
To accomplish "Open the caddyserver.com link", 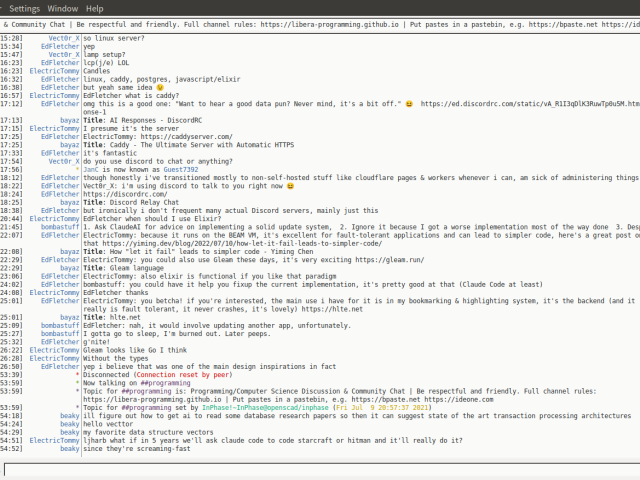I will [x=187, y=137].
